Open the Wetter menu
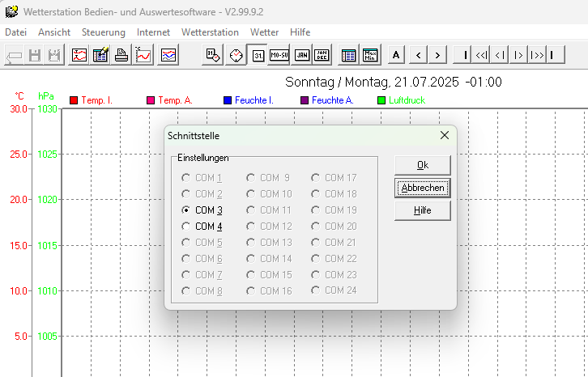Viewport: 588px width, 377px height. coord(264,32)
